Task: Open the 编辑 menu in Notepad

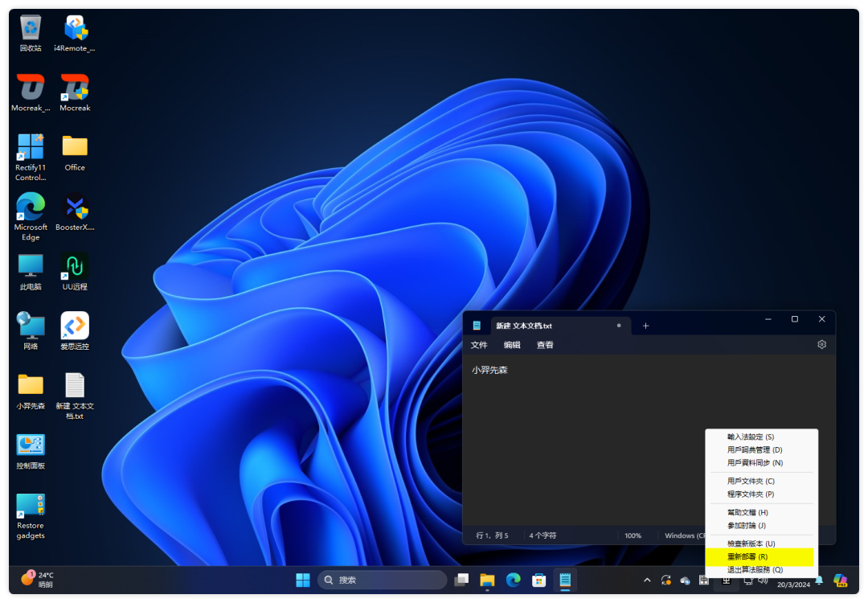Action: coord(512,345)
